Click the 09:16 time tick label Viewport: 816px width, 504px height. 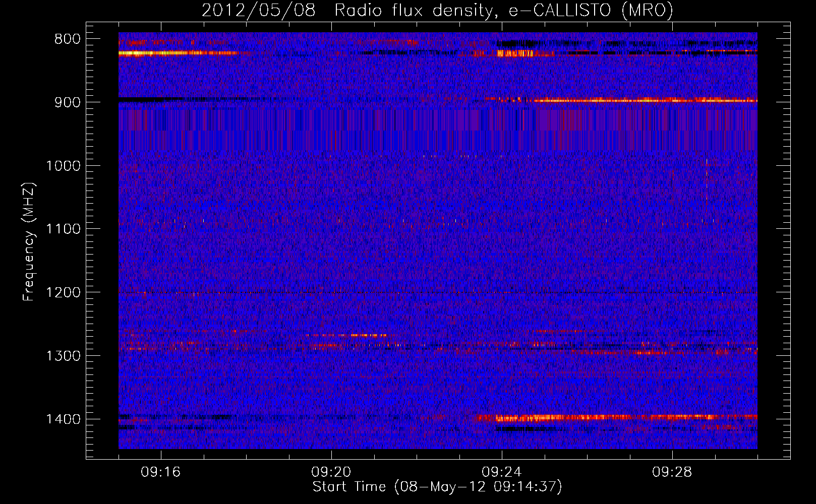161,472
